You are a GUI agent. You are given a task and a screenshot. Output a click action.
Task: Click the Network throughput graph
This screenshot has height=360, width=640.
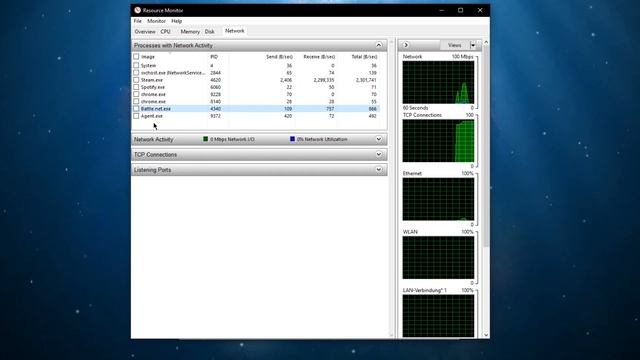(438, 82)
